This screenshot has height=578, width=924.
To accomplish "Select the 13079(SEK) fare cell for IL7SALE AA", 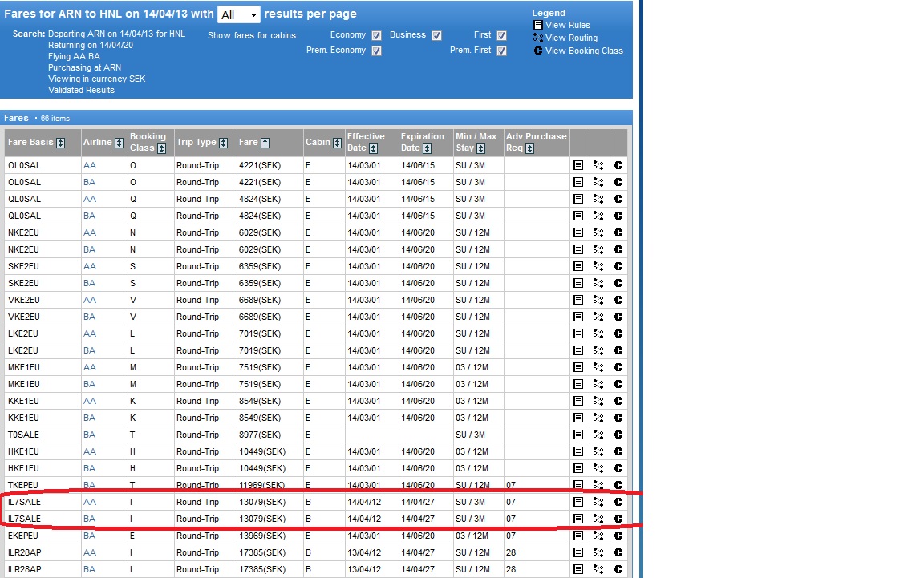I will (x=261, y=502).
